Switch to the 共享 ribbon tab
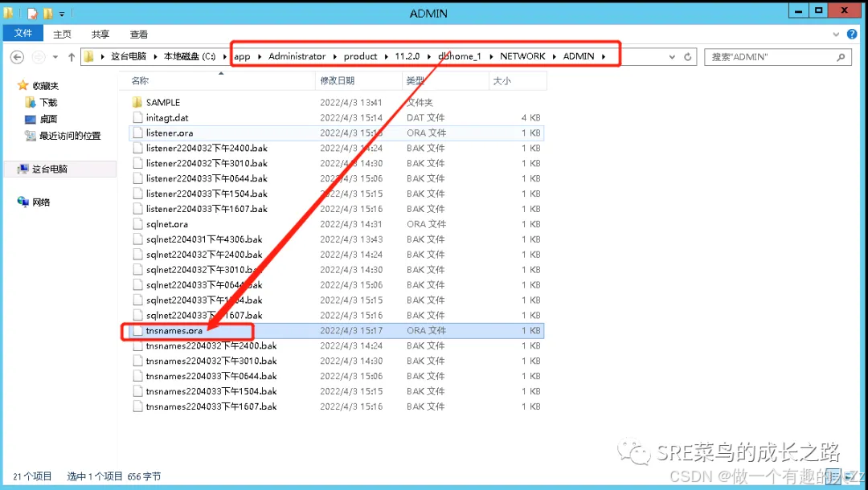 point(100,35)
